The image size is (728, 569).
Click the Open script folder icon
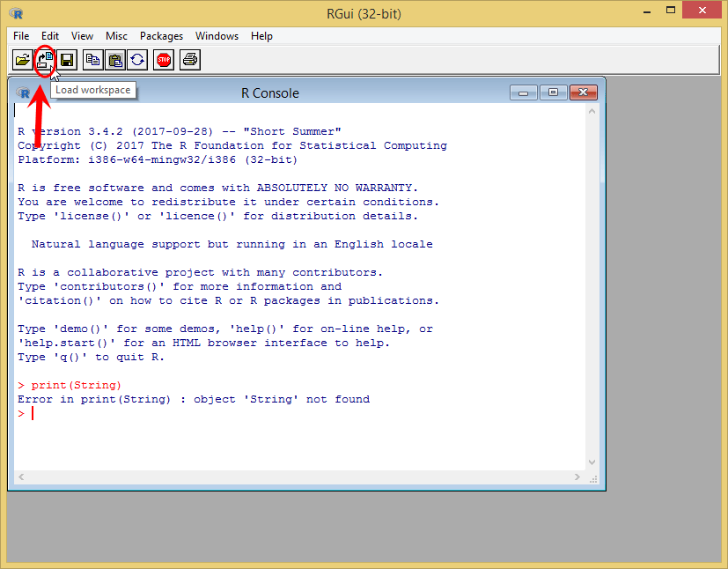[22, 60]
